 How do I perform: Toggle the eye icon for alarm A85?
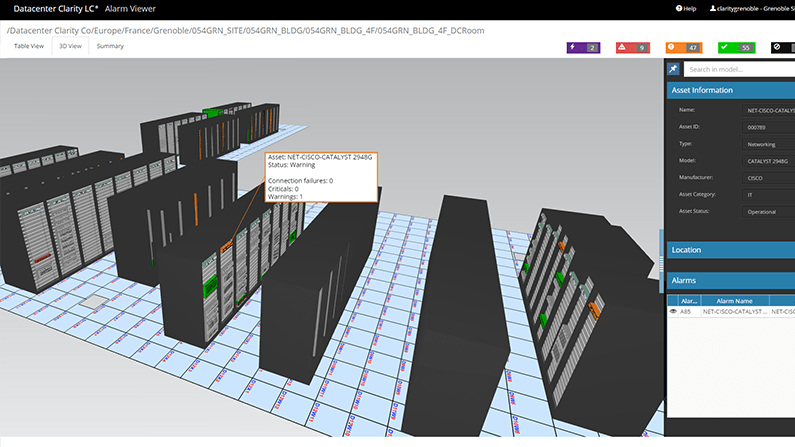(x=672, y=312)
